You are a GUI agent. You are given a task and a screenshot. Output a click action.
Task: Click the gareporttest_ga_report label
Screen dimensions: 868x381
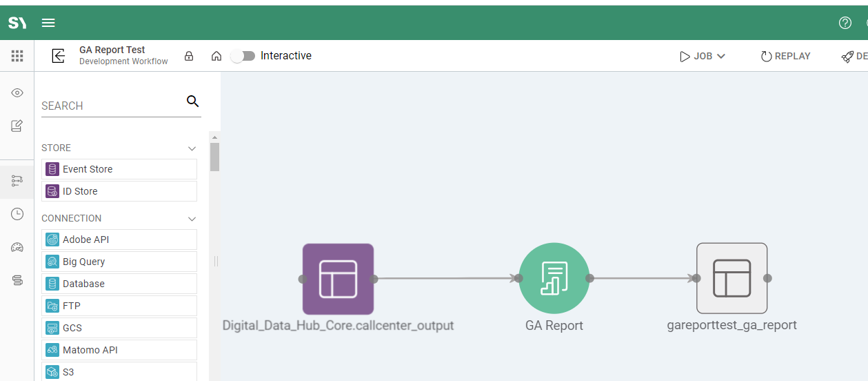[731, 325]
